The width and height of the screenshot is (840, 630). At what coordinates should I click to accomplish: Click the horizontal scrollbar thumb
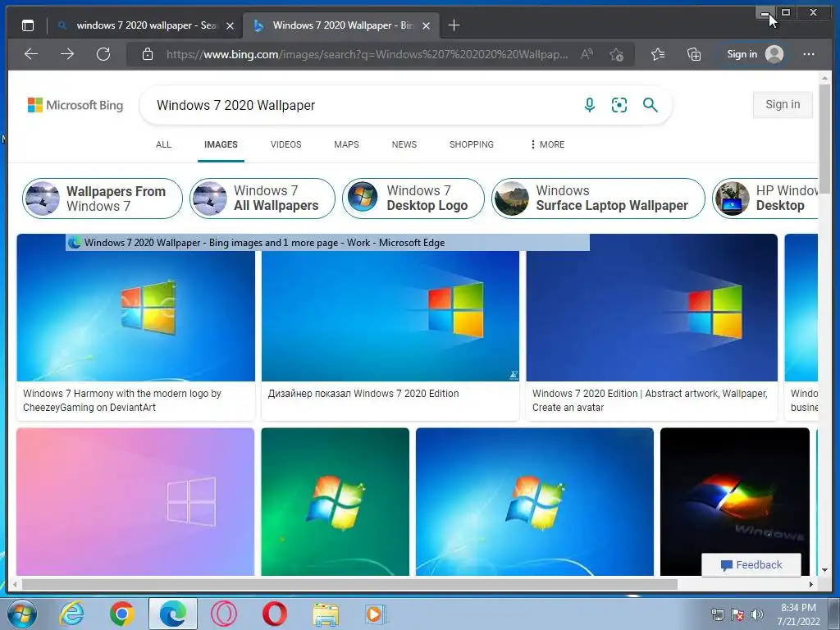349,584
